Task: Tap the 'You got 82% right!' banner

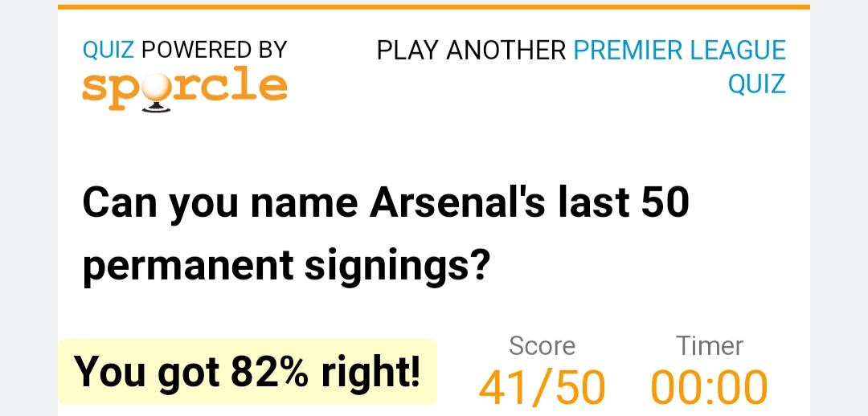Action: click(x=248, y=372)
